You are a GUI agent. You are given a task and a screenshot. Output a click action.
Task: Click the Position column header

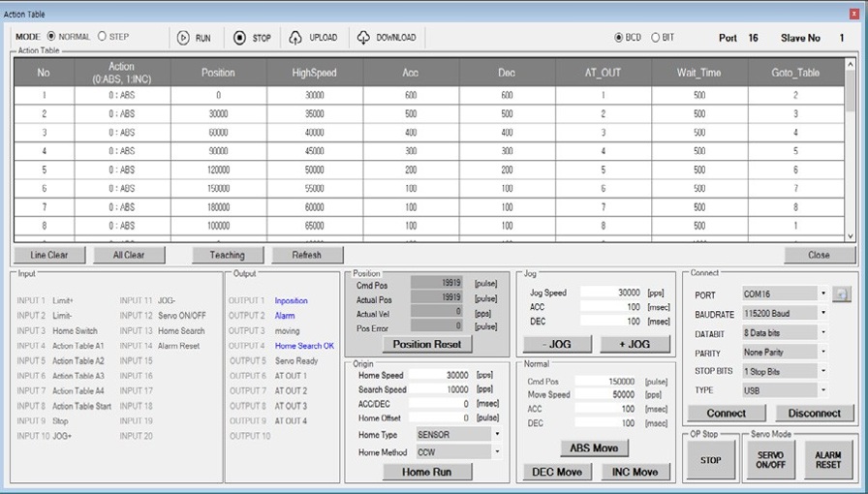218,73
